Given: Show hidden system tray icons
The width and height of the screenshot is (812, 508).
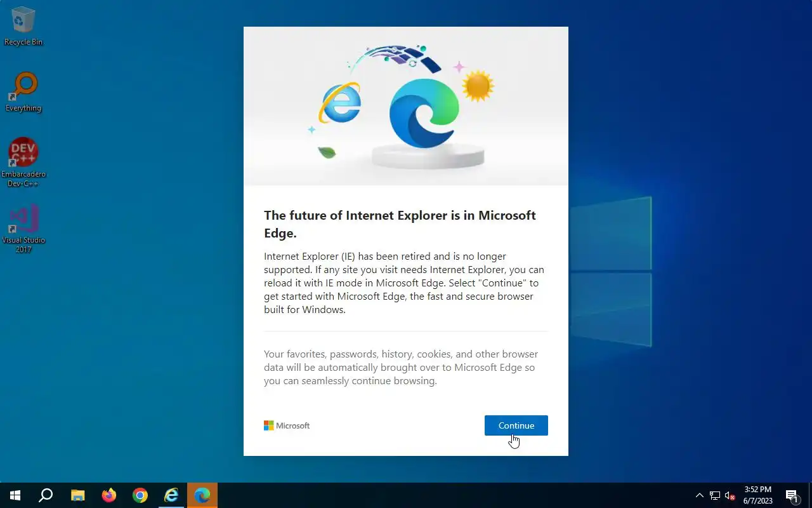Looking at the screenshot, I should [x=700, y=495].
